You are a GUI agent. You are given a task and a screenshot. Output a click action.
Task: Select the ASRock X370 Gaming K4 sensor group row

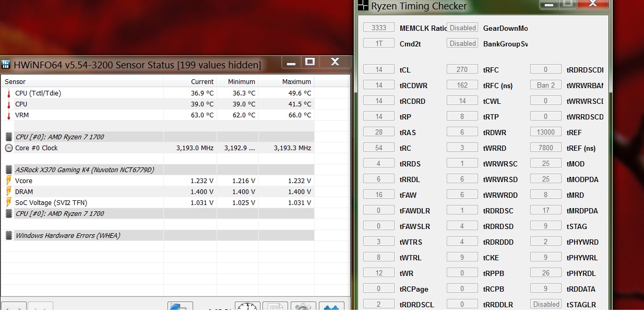tap(159, 170)
